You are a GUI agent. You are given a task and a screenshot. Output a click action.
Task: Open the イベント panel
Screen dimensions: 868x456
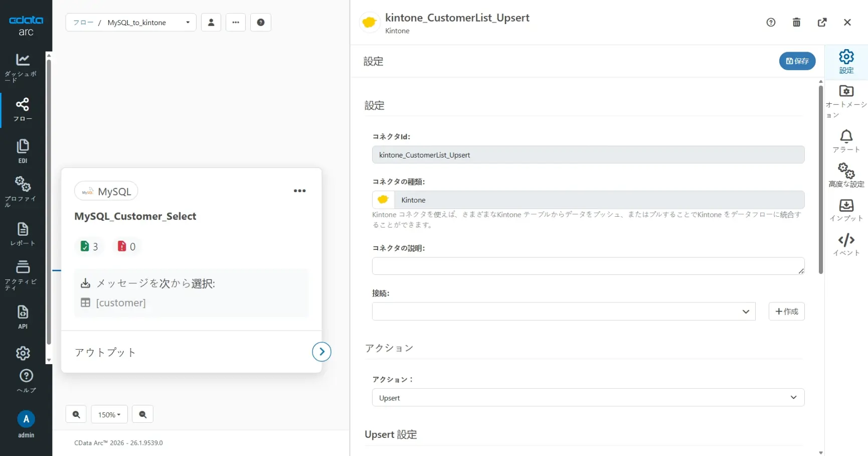click(846, 244)
